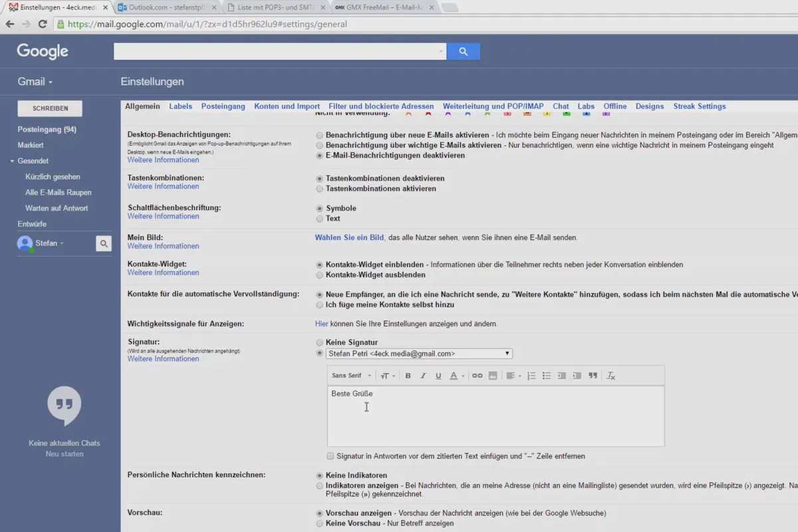Image resolution: width=798 pixels, height=532 pixels.
Task: Expand Stefan account dropdown in sidebar
Action: pyautogui.click(x=62, y=244)
